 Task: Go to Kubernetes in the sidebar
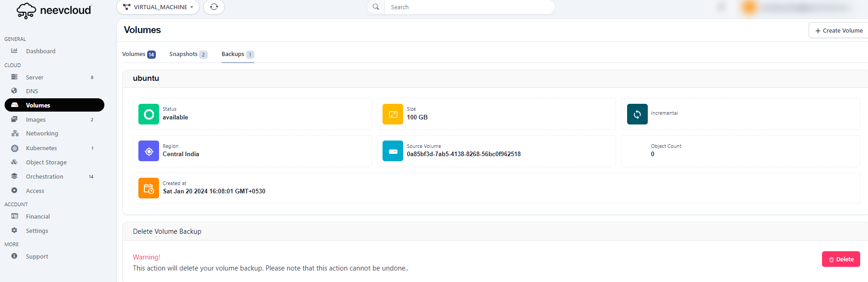point(41,148)
